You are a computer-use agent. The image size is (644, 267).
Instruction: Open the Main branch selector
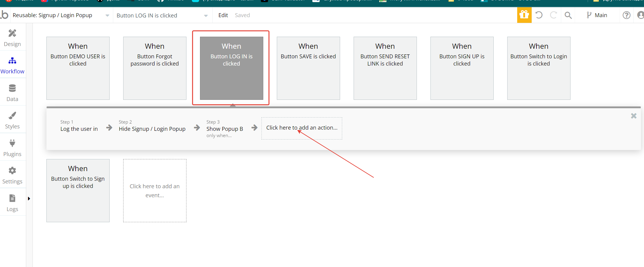(x=597, y=15)
